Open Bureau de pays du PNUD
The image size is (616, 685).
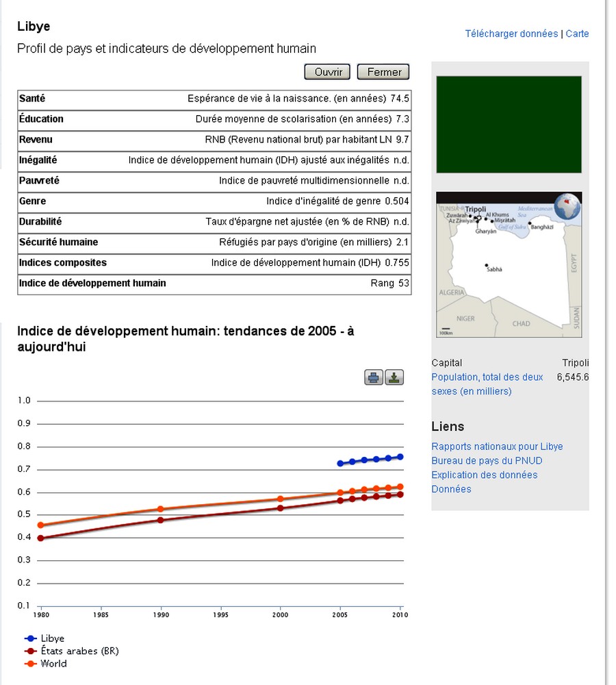click(487, 460)
